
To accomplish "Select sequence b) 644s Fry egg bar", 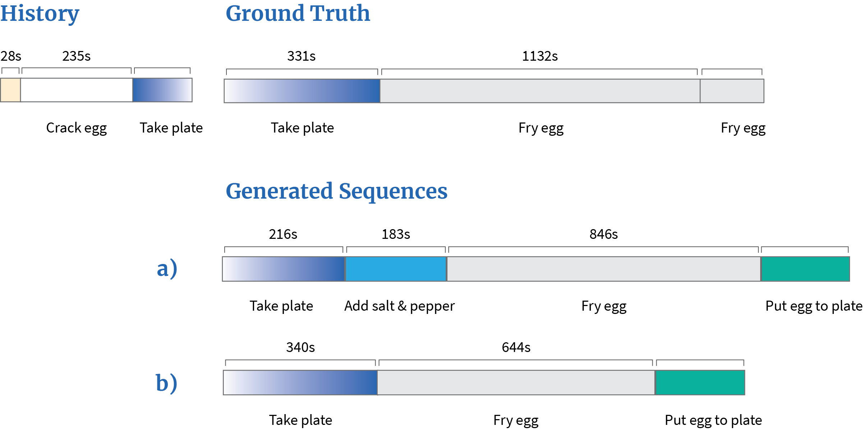I will click(x=516, y=383).
